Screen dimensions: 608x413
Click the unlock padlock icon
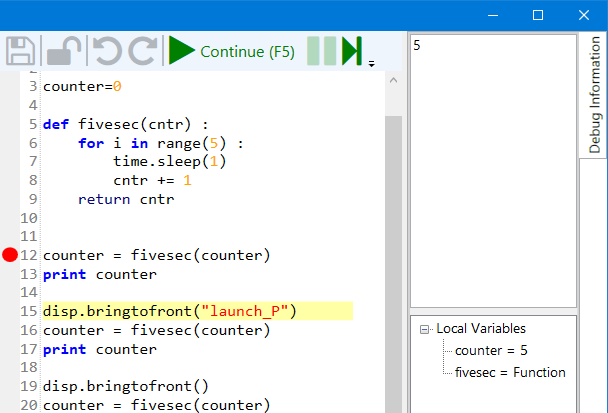65,52
